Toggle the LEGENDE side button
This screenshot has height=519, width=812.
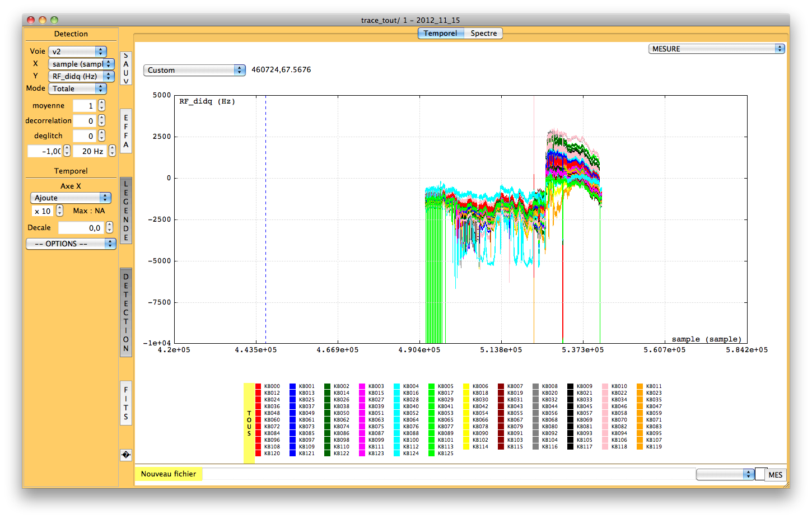coord(126,211)
